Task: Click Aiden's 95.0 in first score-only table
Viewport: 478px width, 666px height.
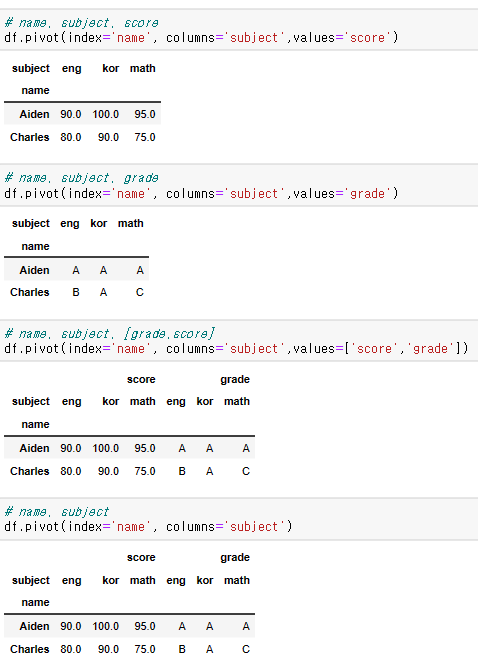Action: (145, 114)
